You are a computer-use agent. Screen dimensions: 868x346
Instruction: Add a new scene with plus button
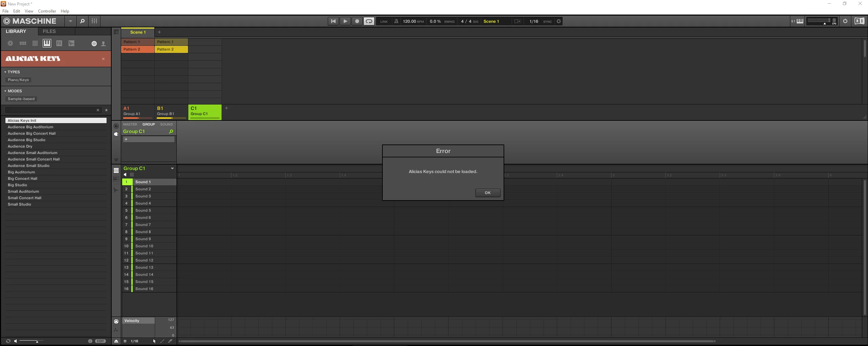click(159, 32)
